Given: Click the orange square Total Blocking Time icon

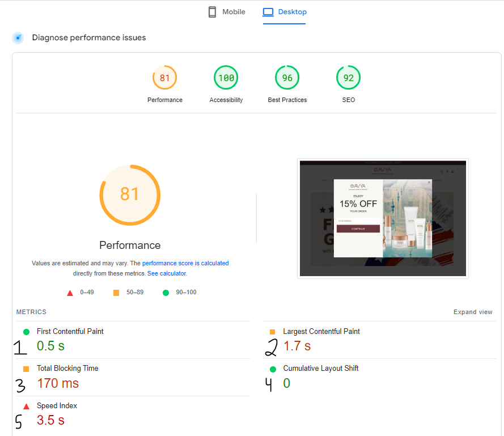Looking at the screenshot, I should point(26,369).
